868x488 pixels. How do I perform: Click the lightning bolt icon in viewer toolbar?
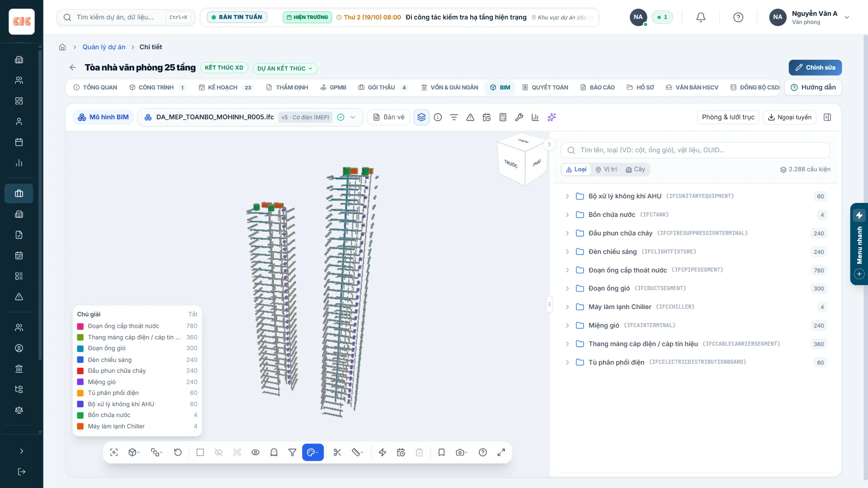tap(382, 452)
